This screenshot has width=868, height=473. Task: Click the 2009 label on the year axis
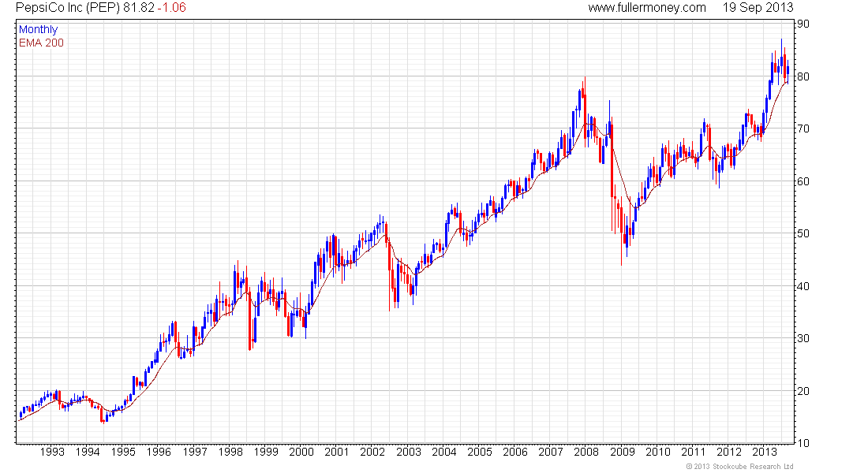[x=623, y=452]
